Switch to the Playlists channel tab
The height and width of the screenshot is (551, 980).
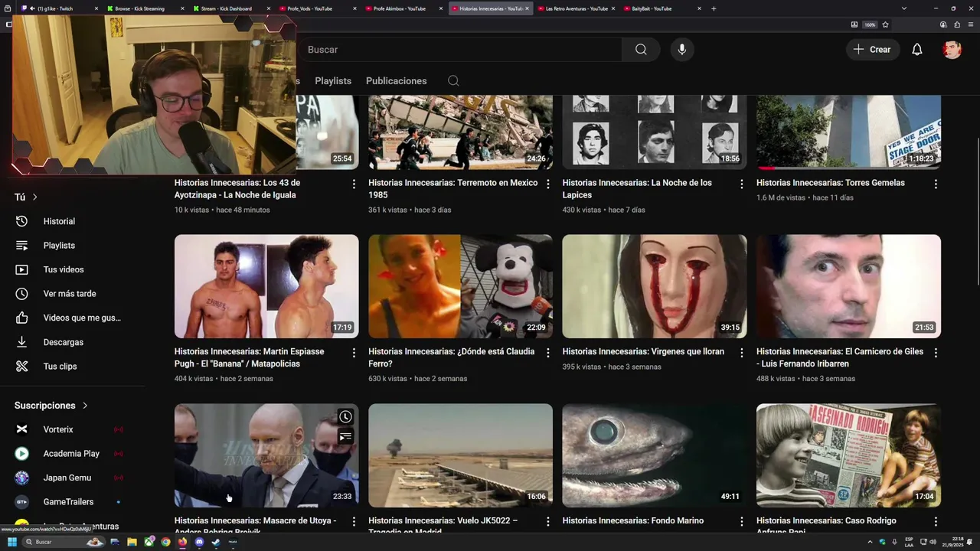[333, 81]
